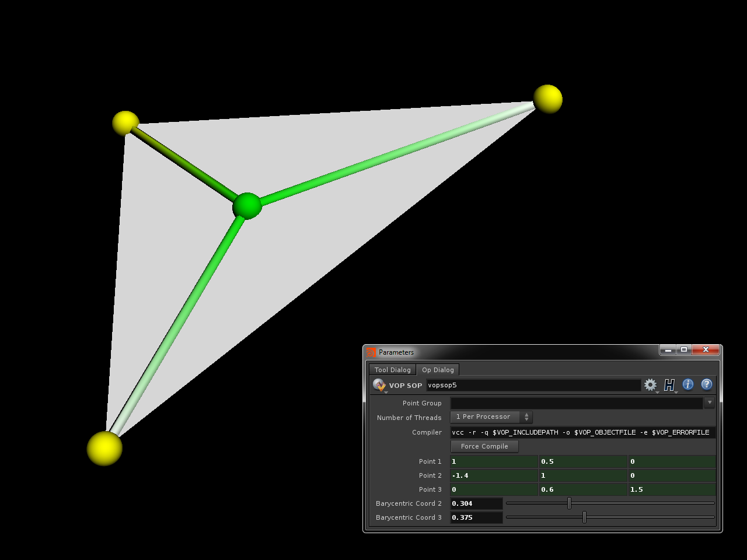
Task: Click the Houdini logo in the Parameters titlebar
Action: pos(370,352)
